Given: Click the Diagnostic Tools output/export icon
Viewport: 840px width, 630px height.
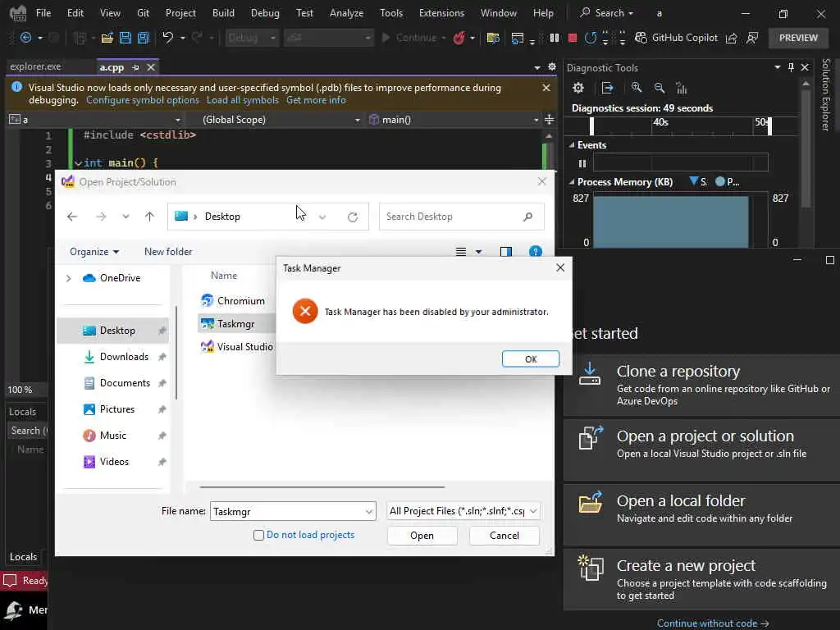Looking at the screenshot, I should coord(608,88).
